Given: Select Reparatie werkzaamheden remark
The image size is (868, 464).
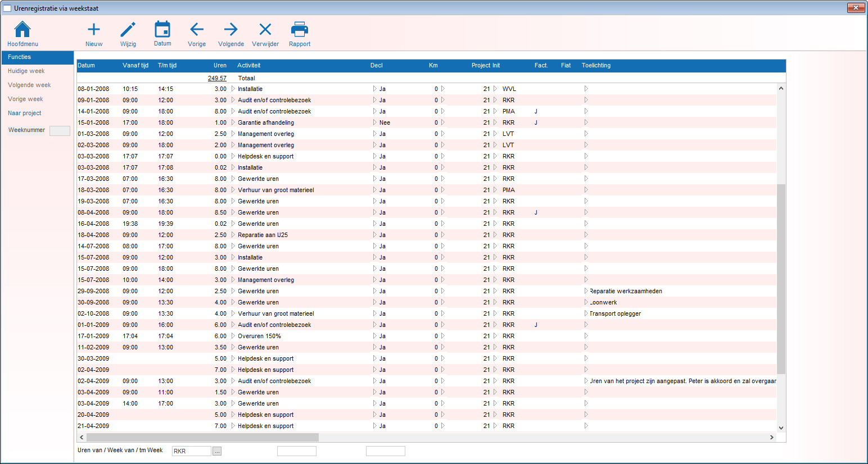Looking at the screenshot, I should pos(626,291).
